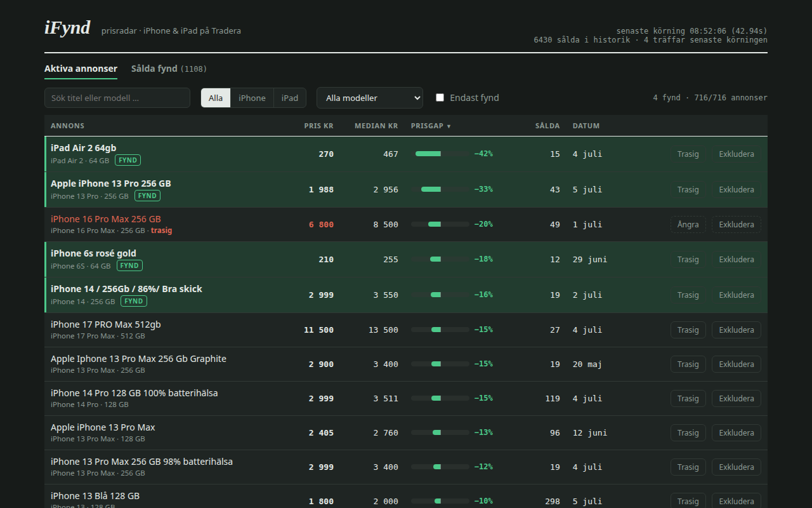Select the Alla filter segment
The image size is (812, 508).
pos(216,98)
